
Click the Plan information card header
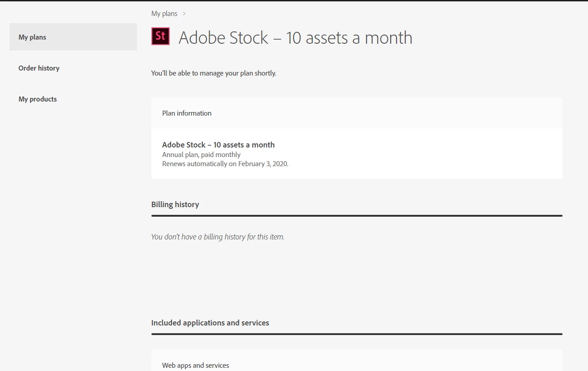click(187, 113)
